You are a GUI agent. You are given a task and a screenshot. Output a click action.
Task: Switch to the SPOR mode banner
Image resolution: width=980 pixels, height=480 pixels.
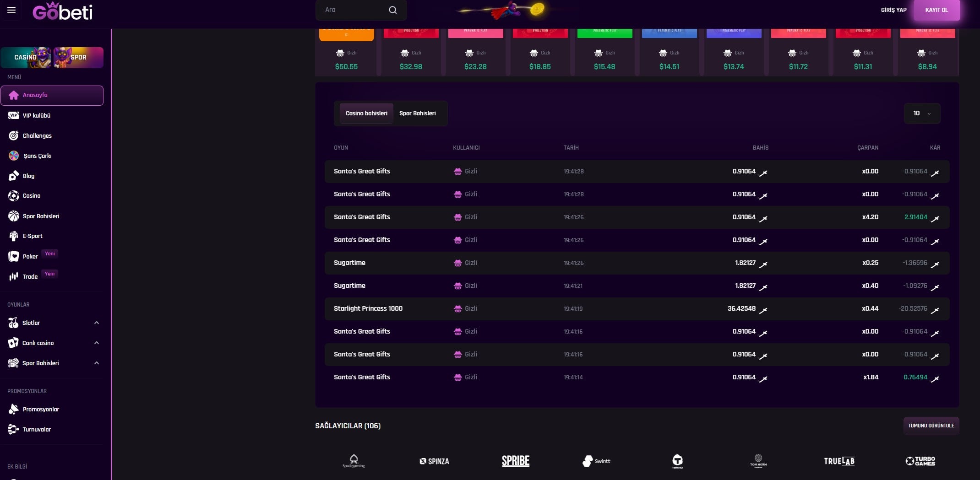[78, 58]
